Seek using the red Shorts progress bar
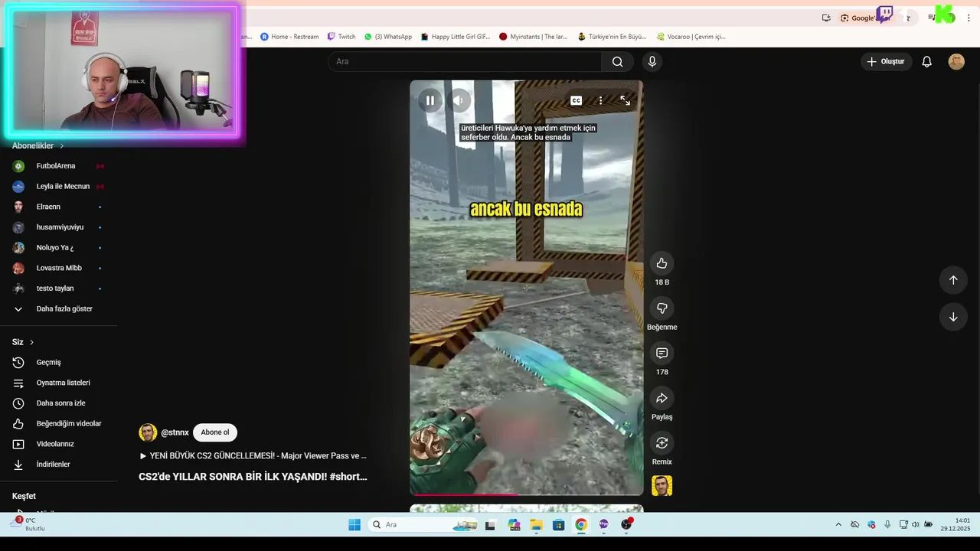The image size is (980, 551). point(527,494)
